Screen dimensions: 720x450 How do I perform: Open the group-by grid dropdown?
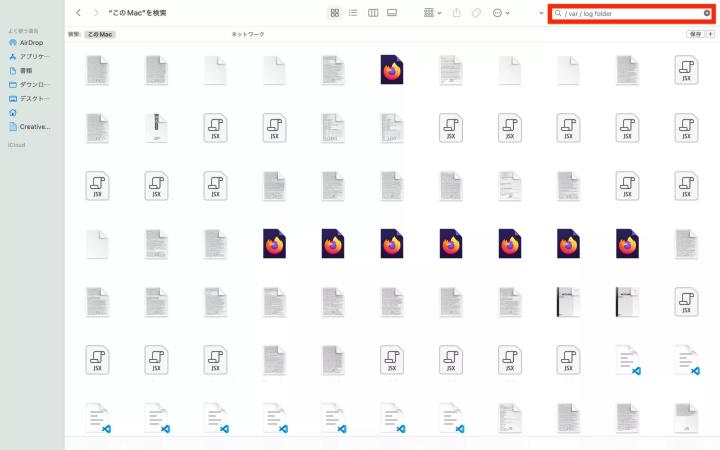click(433, 13)
